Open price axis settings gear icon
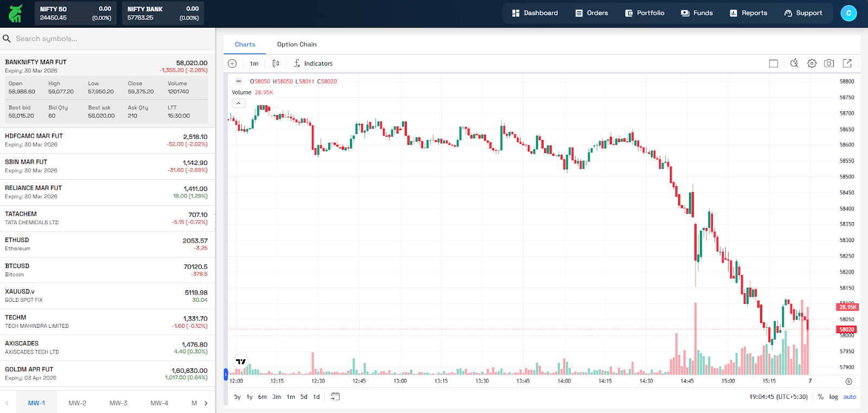Viewport: 868px width, 413px height. tap(849, 382)
